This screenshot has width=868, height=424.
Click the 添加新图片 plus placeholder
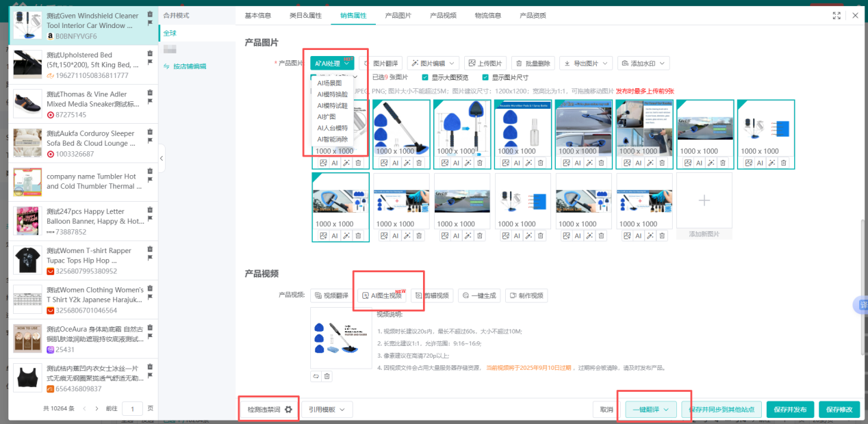pyautogui.click(x=704, y=200)
